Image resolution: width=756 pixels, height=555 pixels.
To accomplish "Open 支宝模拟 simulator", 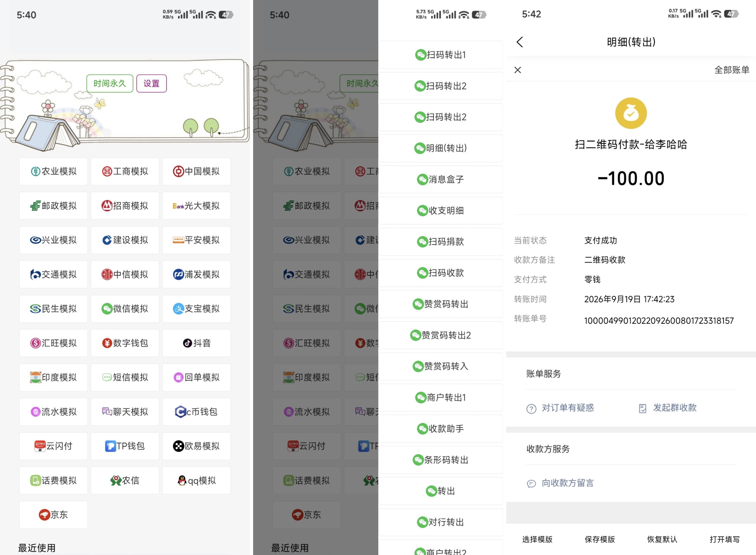I will coord(197,309).
